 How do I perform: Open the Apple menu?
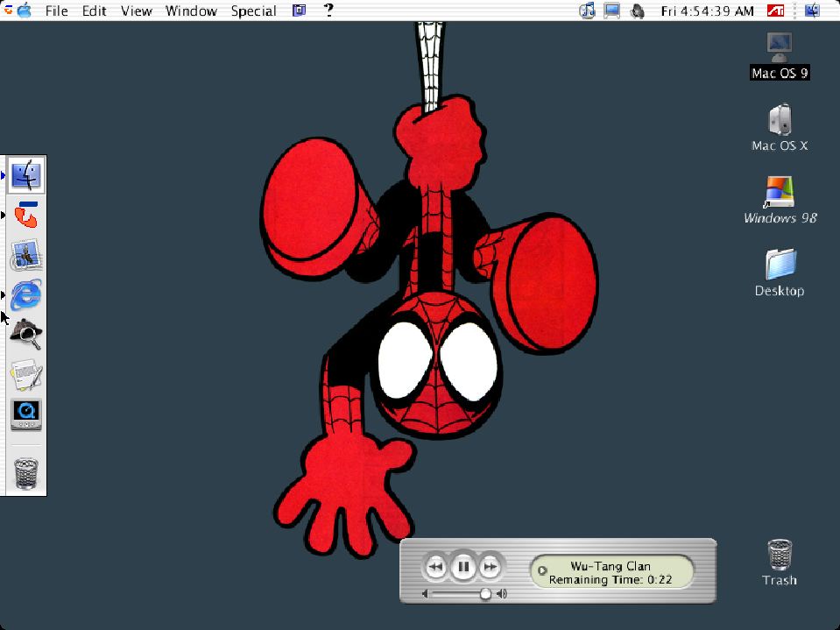25,11
